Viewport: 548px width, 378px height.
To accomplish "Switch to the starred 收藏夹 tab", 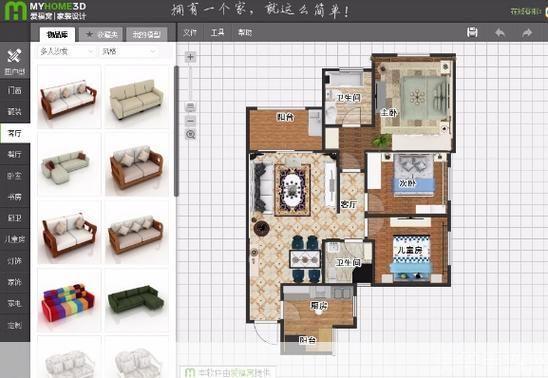I will pyautogui.click(x=101, y=34).
